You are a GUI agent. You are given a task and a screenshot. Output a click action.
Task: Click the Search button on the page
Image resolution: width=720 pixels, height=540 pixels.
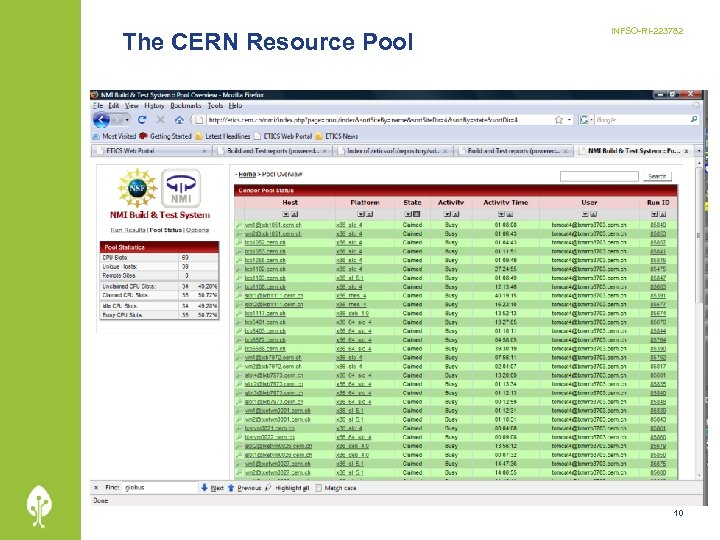[657, 176]
